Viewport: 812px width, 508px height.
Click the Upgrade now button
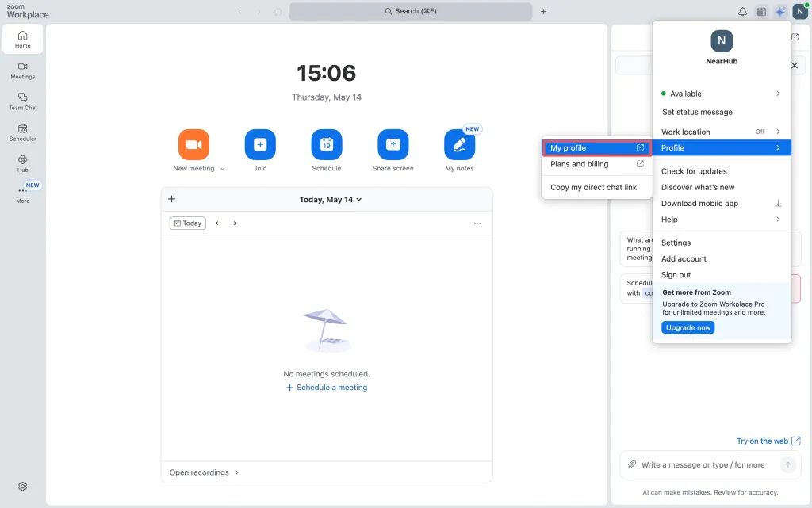coord(688,327)
